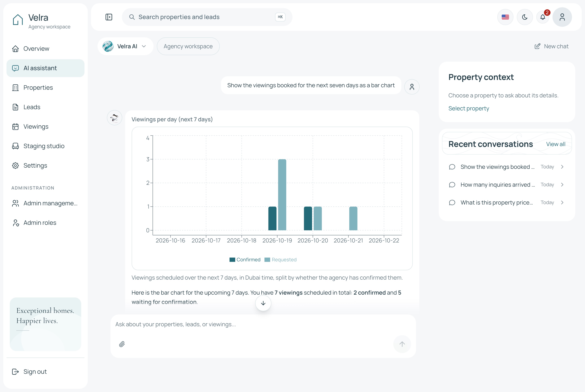Select AI assistant in sidebar
585x392 pixels.
(x=45, y=68)
